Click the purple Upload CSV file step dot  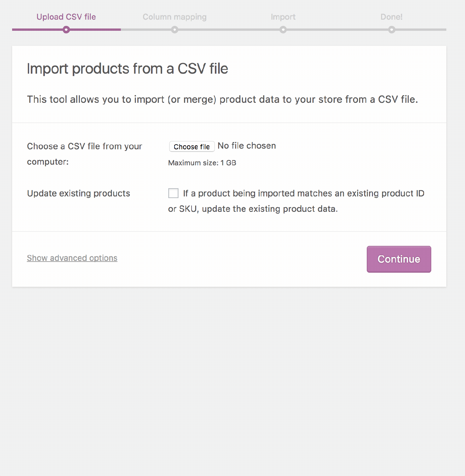(66, 30)
